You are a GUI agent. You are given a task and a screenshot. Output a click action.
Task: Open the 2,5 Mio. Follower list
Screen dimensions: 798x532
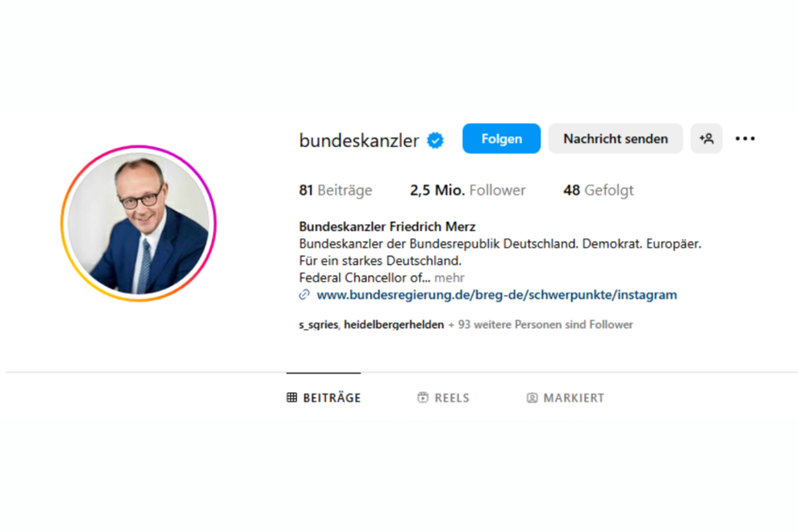[468, 190]
